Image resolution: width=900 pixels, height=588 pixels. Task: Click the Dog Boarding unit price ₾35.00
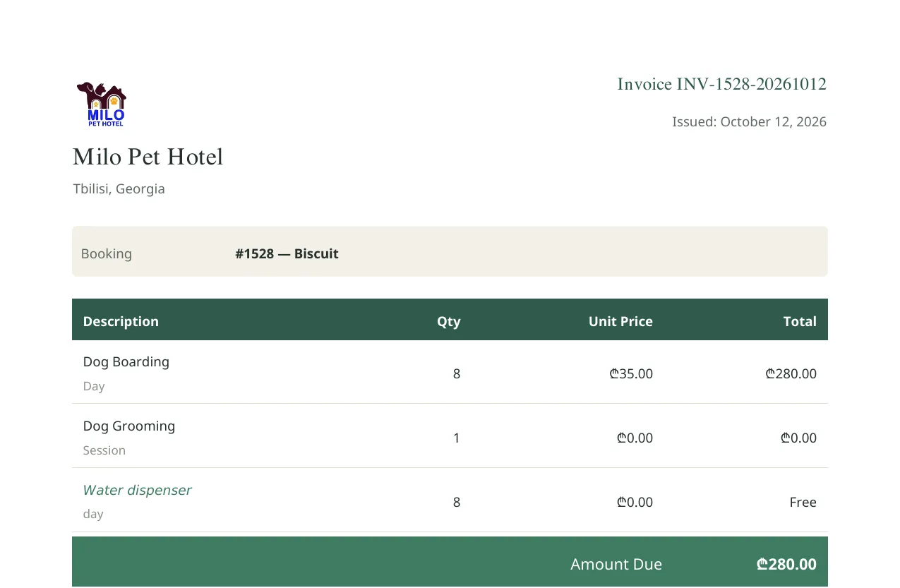(x=631, y=373)
